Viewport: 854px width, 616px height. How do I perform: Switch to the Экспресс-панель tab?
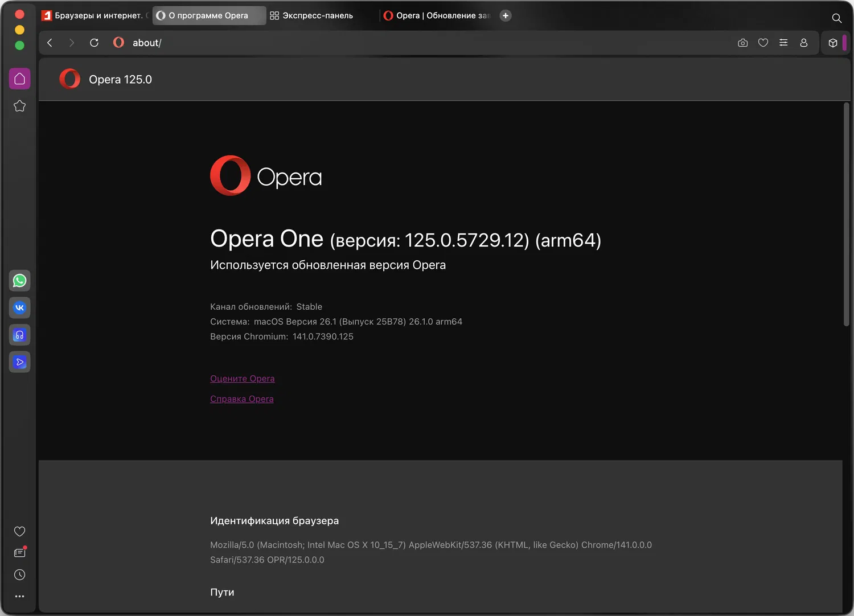pyautogui.click(x=322, y=15)
